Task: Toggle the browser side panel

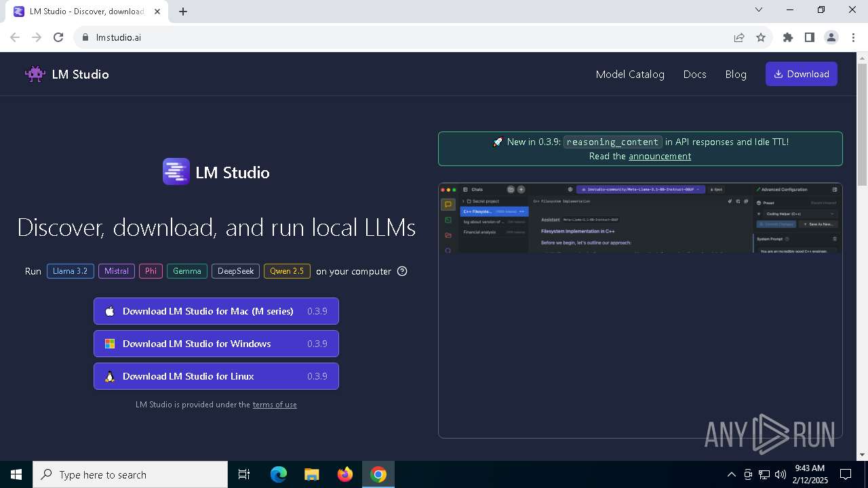Action: pos(810,37)
